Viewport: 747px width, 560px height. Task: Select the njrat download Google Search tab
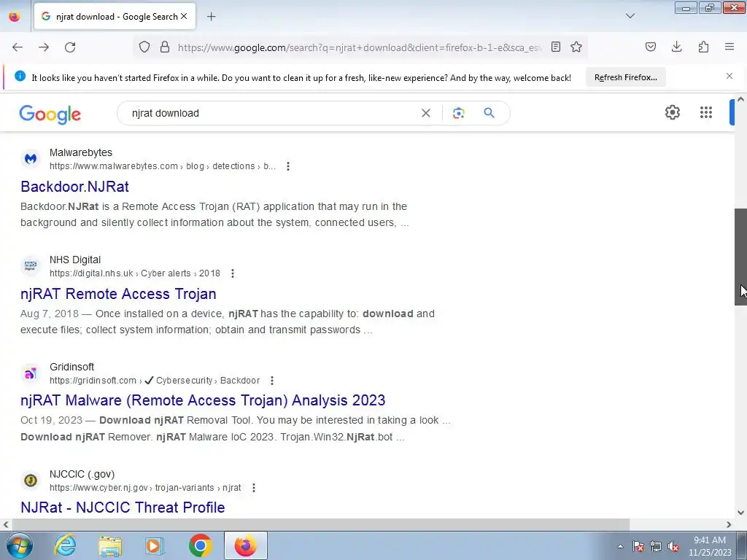click(115, 17)
